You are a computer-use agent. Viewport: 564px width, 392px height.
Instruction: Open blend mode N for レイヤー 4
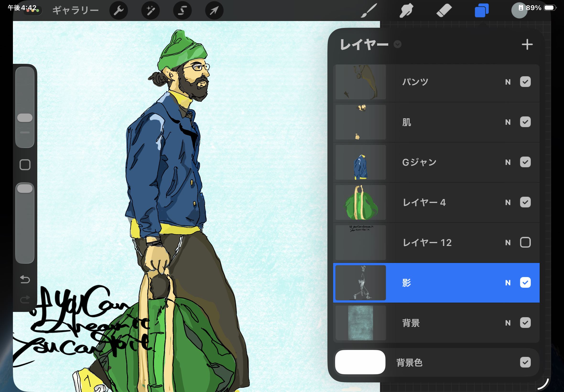(x=508, y=202)
